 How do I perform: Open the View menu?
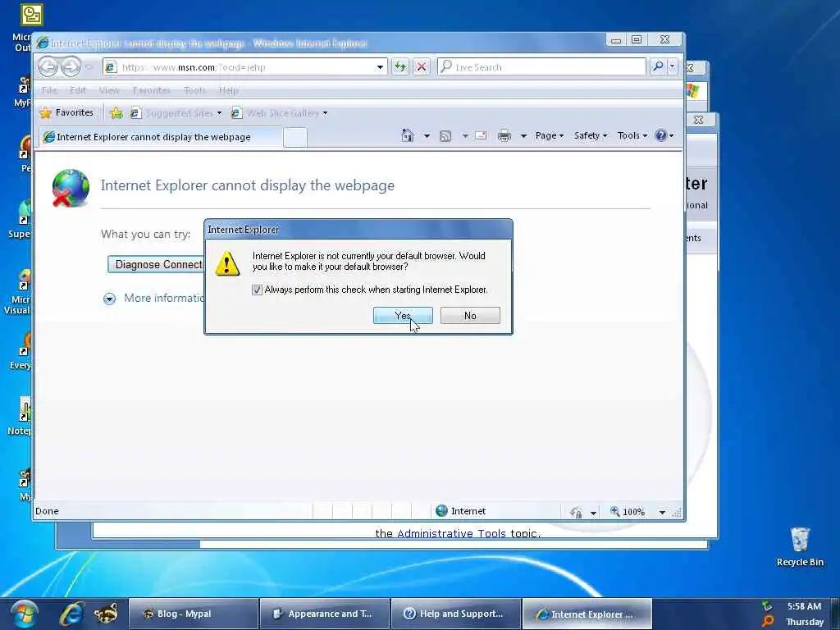pyautogui.click(x=109, y=90)
